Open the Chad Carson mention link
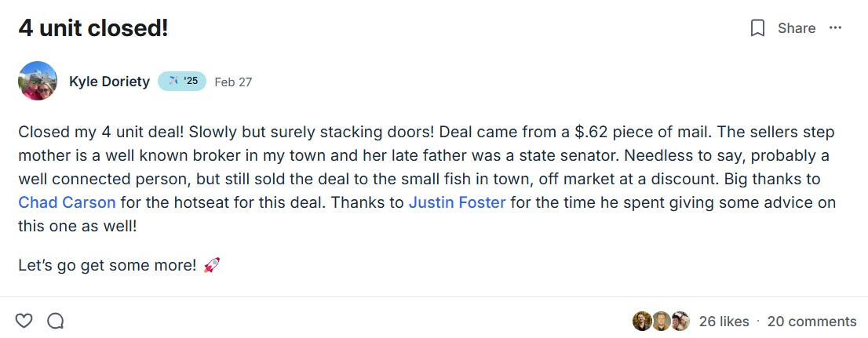This screenshot has height=338, width=868. click(67, 202)
